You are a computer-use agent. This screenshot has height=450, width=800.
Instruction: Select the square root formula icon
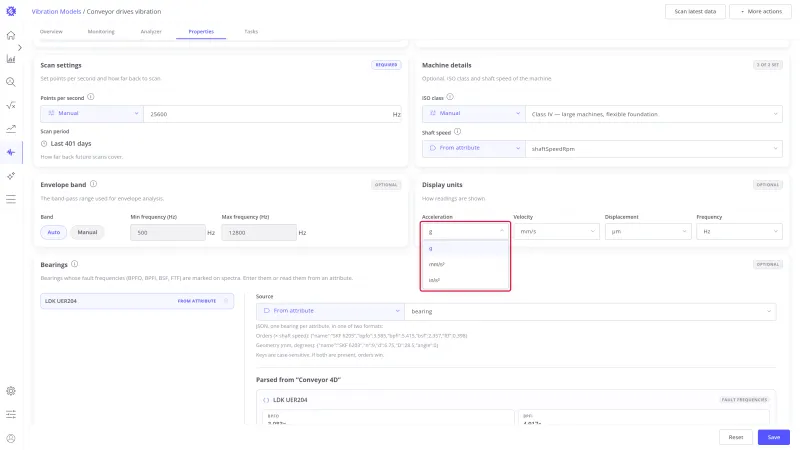point(11,106)
